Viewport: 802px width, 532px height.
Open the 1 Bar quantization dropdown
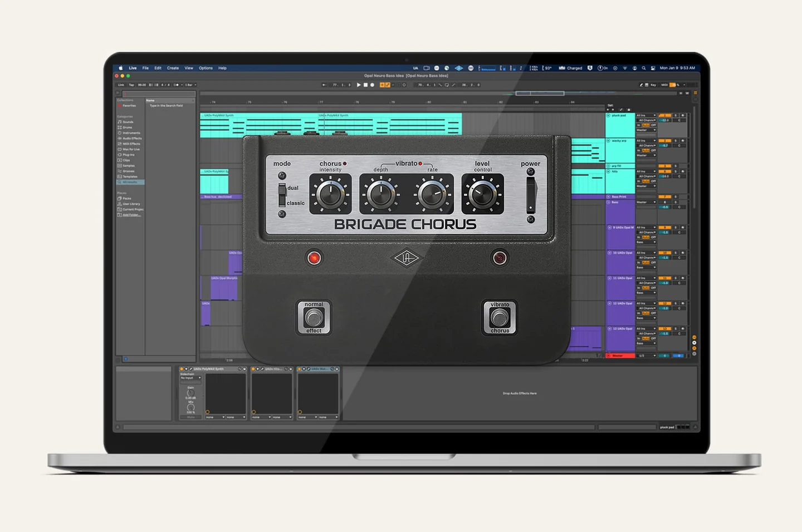click(x=190, y=85)
